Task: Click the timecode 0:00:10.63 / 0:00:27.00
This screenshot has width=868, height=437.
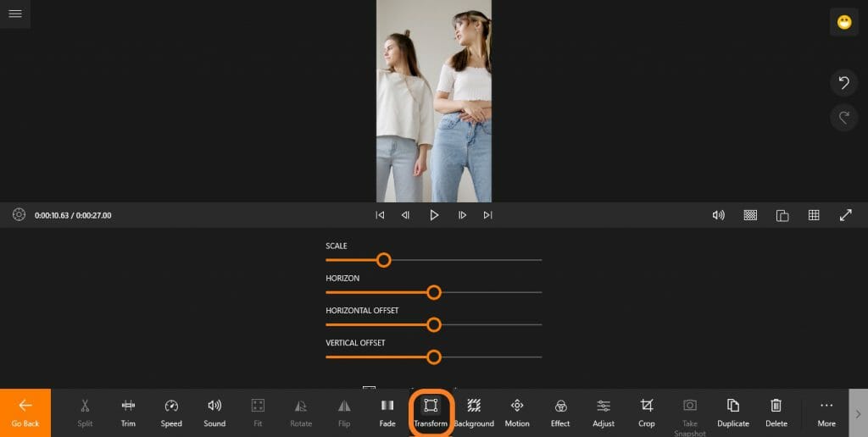Action: pyautogui.click(x=73, y=215)
